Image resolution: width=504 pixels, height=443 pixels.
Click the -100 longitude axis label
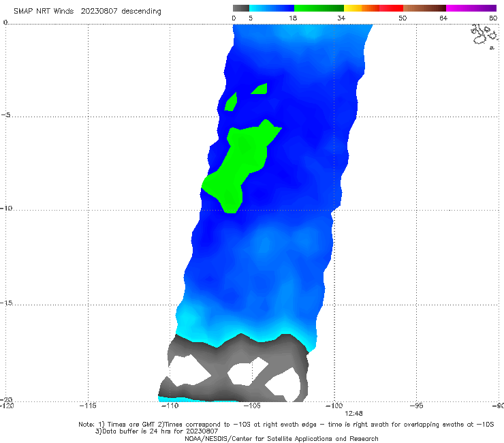[334, 406]
